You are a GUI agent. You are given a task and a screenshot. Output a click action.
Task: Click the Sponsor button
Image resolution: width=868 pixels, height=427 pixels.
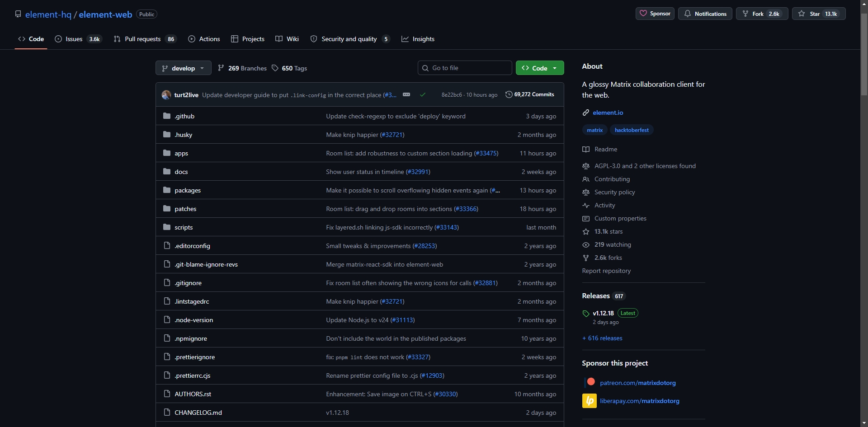pos(655,14)
